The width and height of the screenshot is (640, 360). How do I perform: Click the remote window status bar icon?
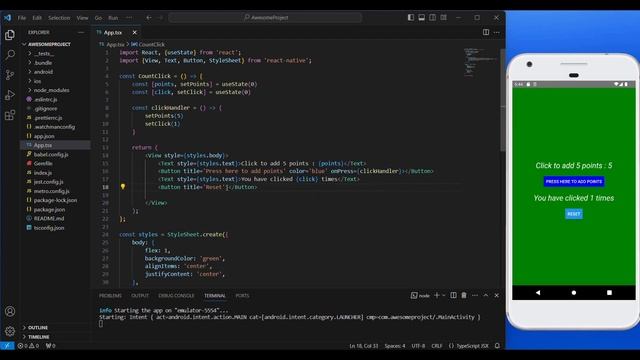pos(7,346)
